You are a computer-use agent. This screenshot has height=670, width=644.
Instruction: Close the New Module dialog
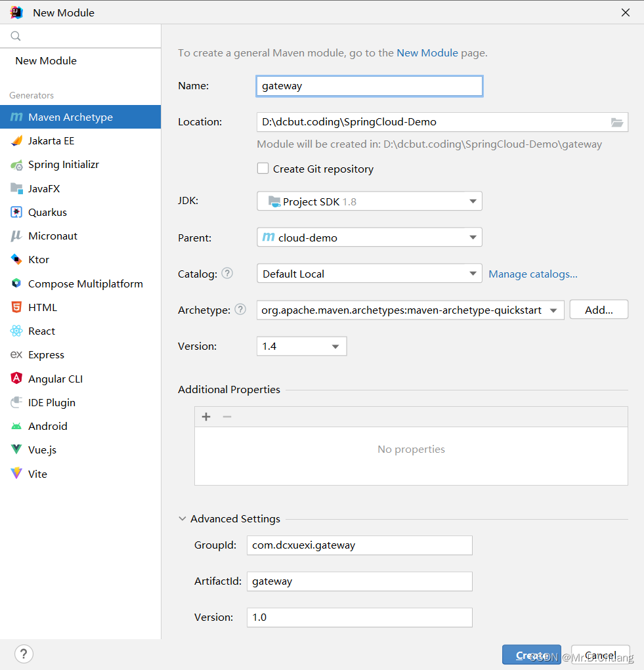pos(625,13)
